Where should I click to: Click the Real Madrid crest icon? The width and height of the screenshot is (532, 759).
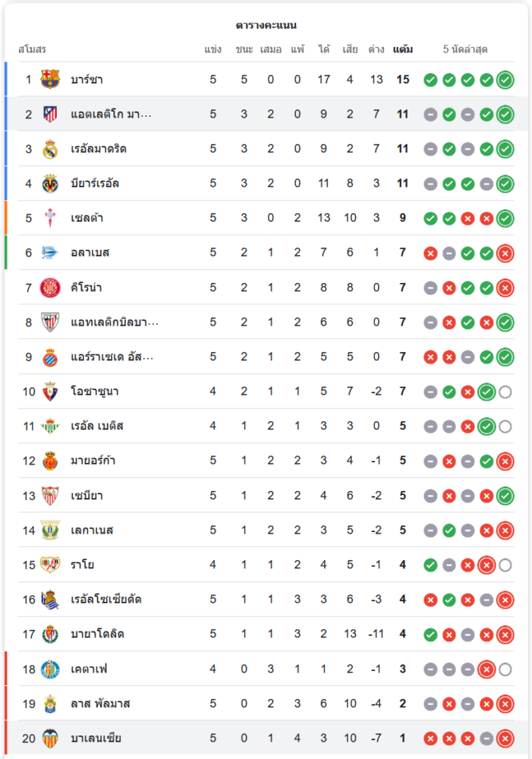(x=50, y=149)
